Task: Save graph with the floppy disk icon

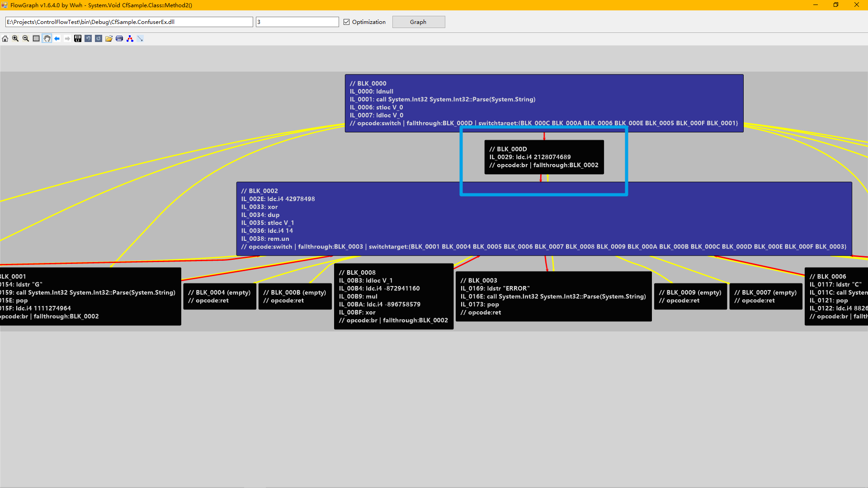Action: tap(78, 39)
